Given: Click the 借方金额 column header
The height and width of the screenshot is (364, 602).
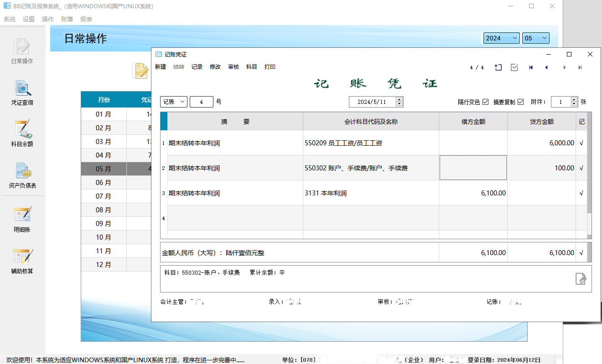Looking at the screenshot, I should pos(473,122).
